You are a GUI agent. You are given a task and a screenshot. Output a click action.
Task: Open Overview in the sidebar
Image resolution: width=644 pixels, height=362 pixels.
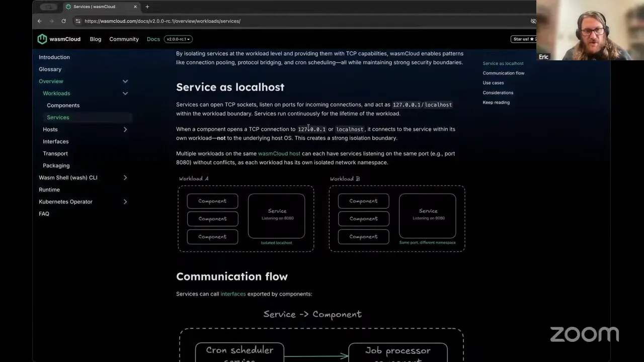tap(51, 81)
